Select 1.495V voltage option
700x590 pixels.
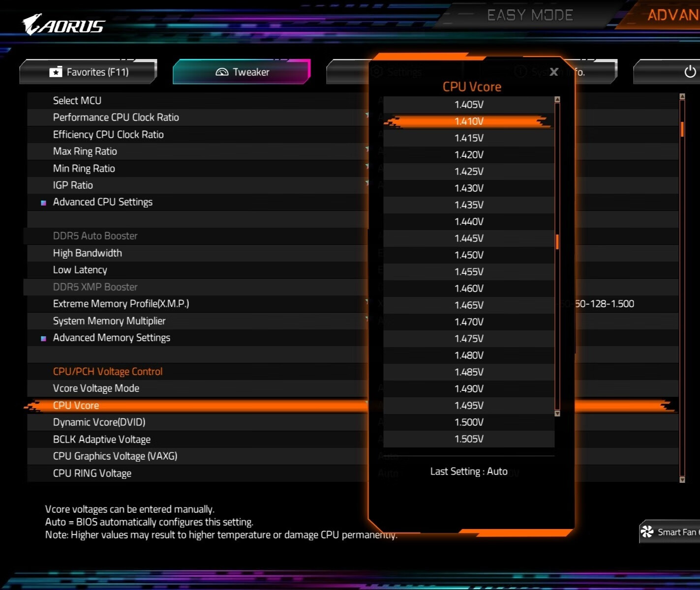tap(469, 405)
